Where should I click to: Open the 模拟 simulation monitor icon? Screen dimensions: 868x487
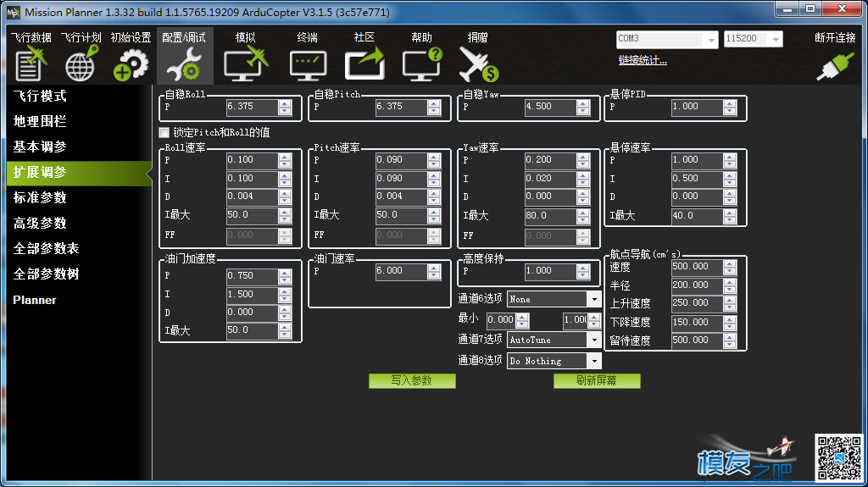click(245, 64)
